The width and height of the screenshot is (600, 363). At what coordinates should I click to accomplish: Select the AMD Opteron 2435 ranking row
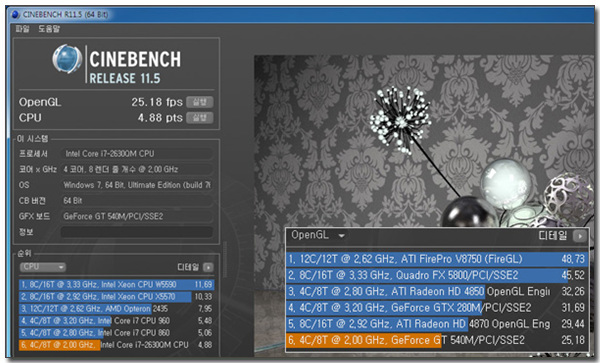coord(116,309)
